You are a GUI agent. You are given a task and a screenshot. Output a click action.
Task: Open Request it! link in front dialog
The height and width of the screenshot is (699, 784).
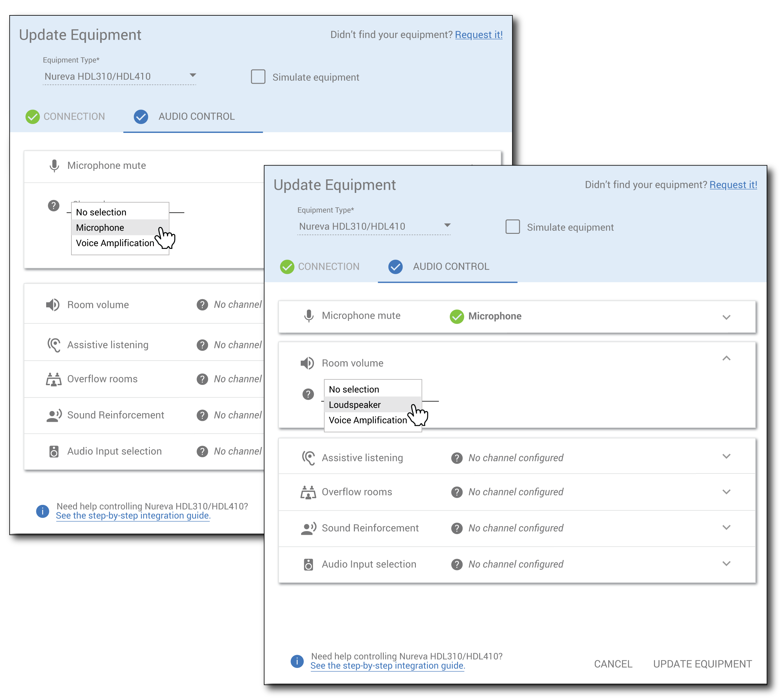pyautogui.click(x=733, y=185)
